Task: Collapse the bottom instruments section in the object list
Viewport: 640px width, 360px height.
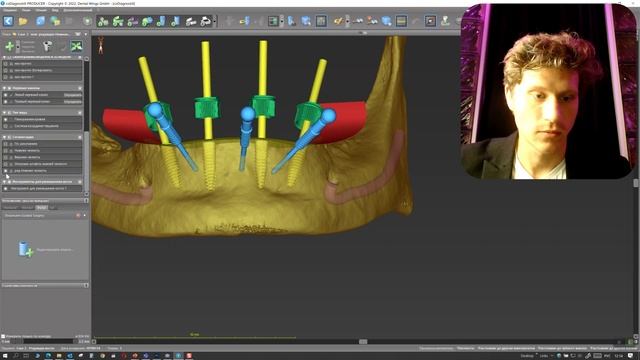Action: pos(4,182)
